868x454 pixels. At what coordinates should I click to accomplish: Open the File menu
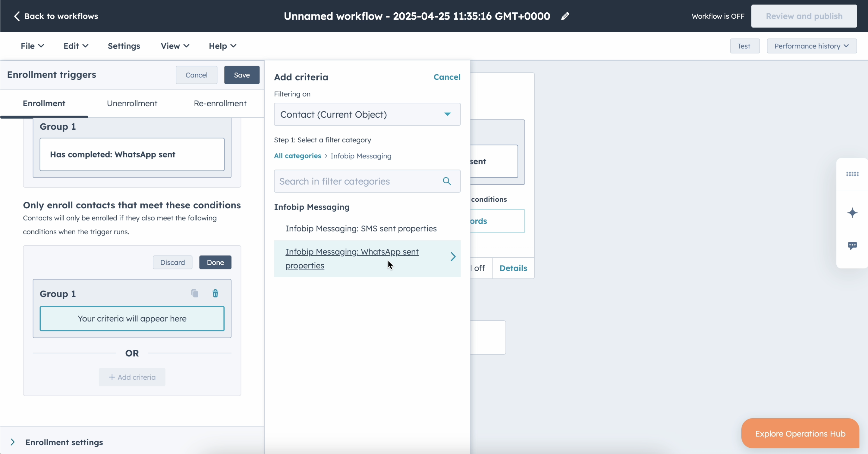32,46
